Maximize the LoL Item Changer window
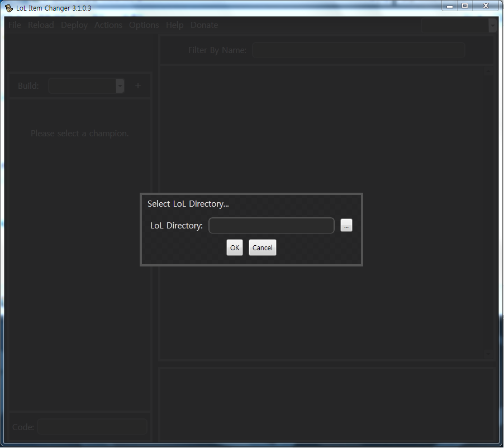This screenshot has height=448, width=504. coord(465,6)
